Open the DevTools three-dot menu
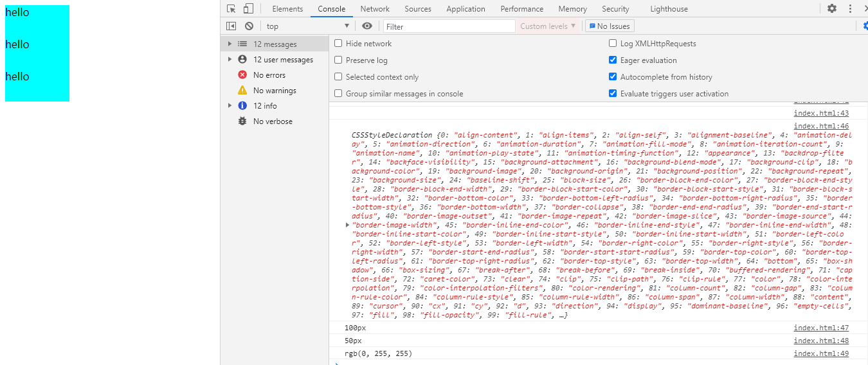This screenshot has width=868, height=365. (x=850, y=8)
